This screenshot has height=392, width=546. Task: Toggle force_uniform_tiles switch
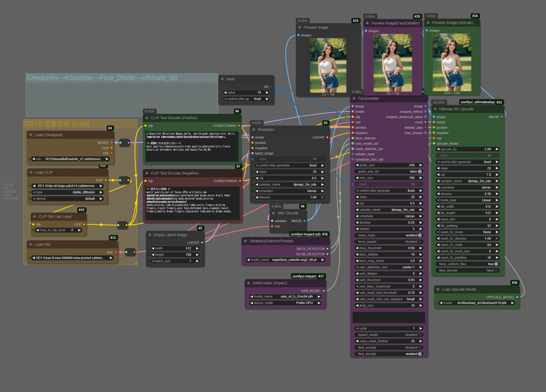click(x=496, y=264)
